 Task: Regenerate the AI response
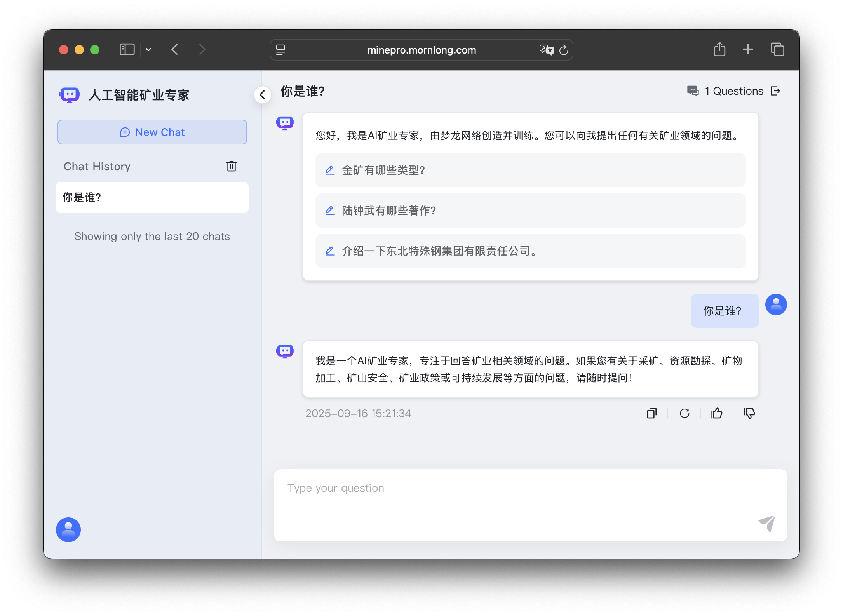(685, 413)
